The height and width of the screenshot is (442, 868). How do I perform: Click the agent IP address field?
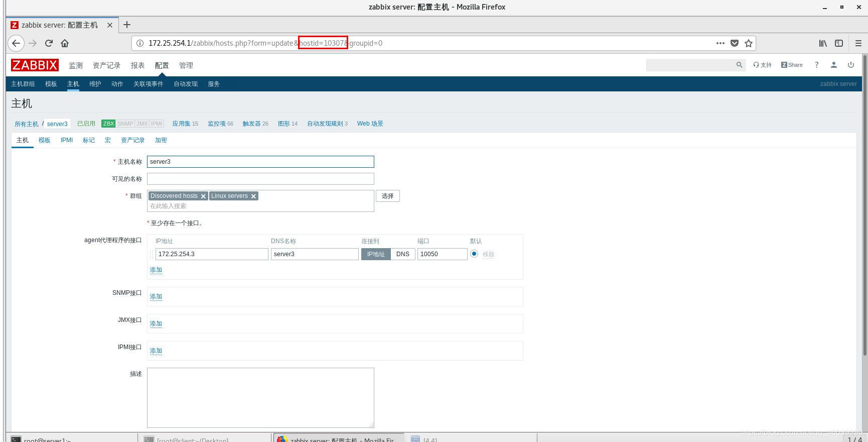pos(212,254)
